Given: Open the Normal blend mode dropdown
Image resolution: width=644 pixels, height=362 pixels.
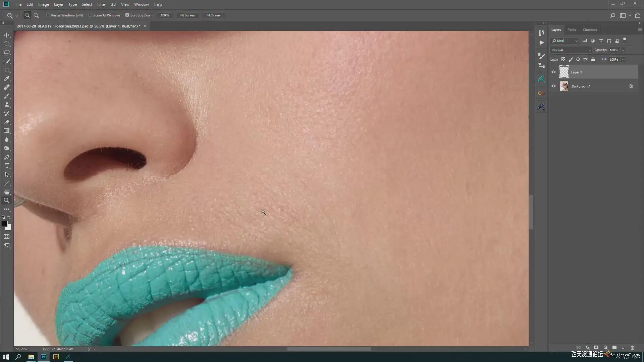Looking at the screenshot, I should (x=571, y=50).
